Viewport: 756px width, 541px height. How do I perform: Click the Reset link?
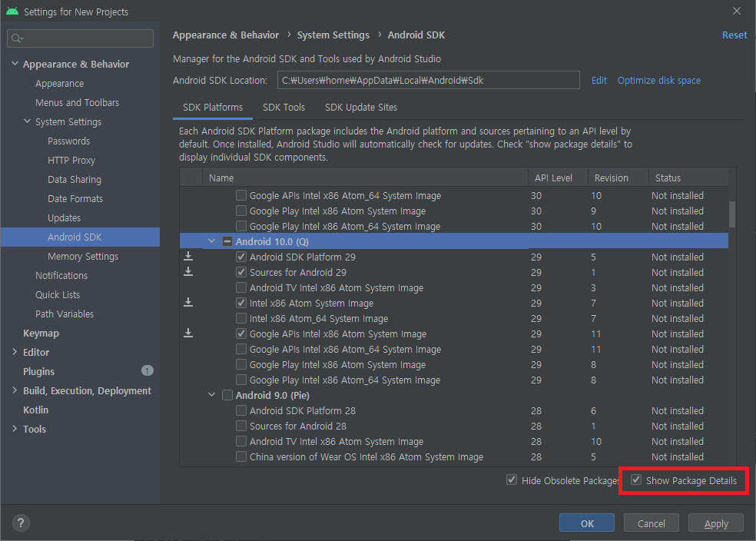pyautogui.click(x=734, y=35)
